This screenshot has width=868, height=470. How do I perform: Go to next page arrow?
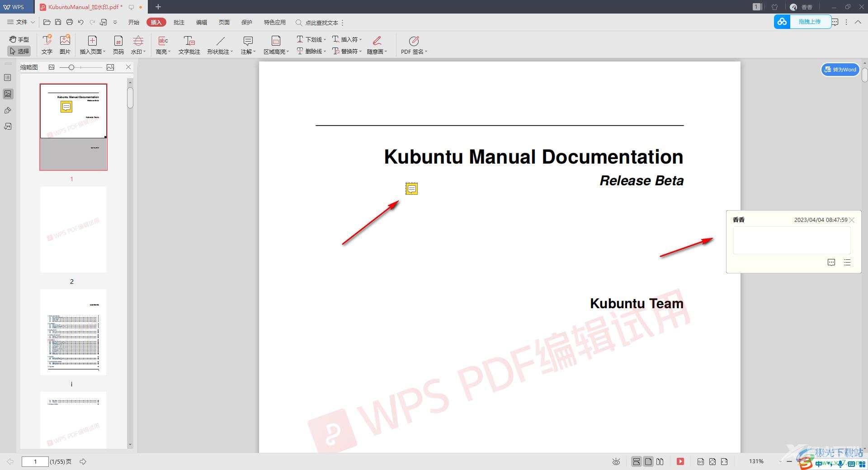pos(83,461)
